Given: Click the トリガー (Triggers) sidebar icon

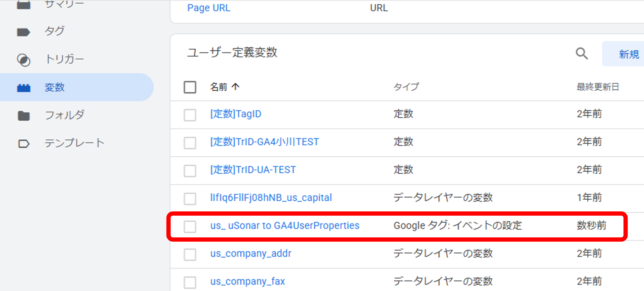Looking at the screenshot, I should 24,60.
